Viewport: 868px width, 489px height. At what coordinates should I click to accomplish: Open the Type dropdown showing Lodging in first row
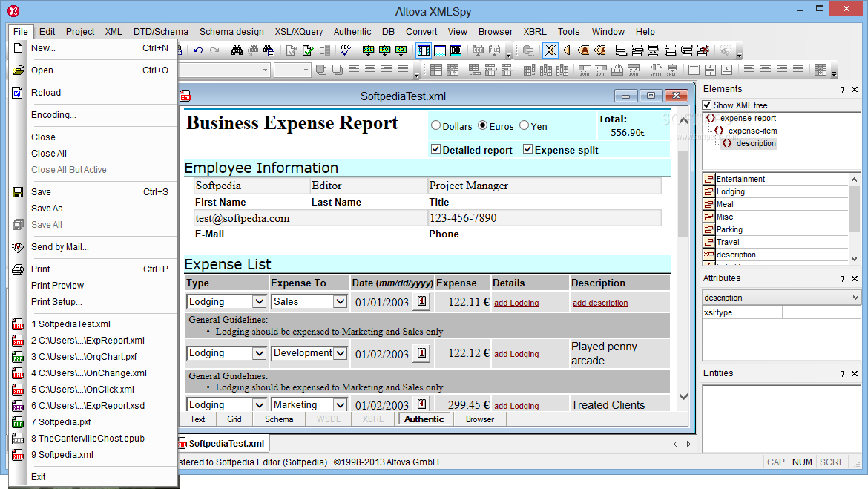(x=258, y=302)
